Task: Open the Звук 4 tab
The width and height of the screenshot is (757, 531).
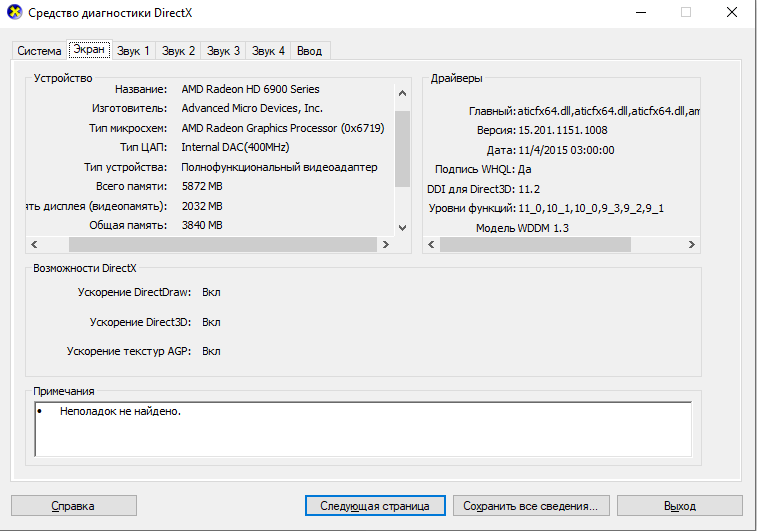Action: [x=268, y=51]
